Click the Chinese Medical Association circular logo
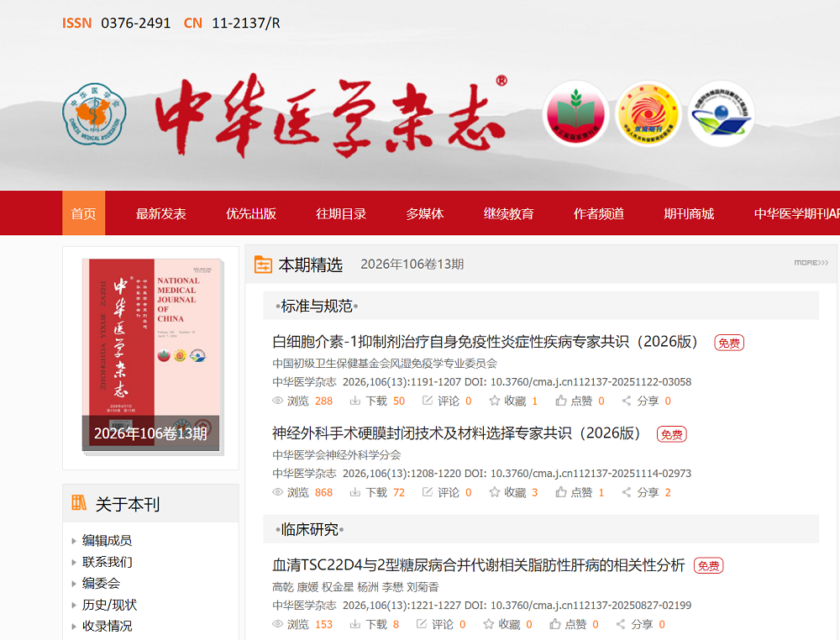 pos(93,113)
